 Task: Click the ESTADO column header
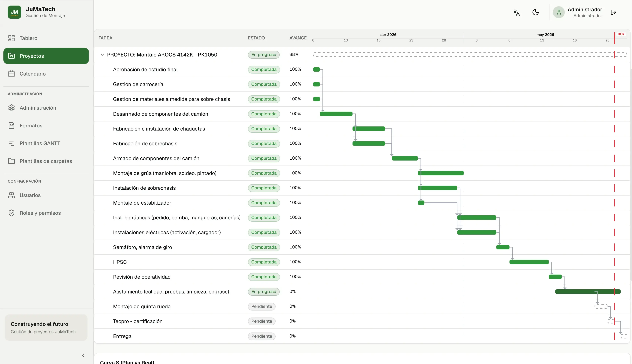click(256, 38)
